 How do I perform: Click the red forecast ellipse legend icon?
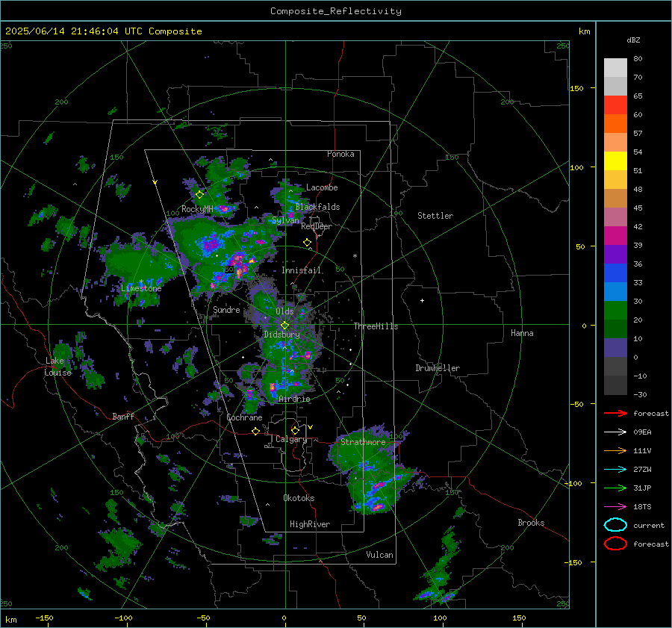pyautogui.click(x=615, y=544)
